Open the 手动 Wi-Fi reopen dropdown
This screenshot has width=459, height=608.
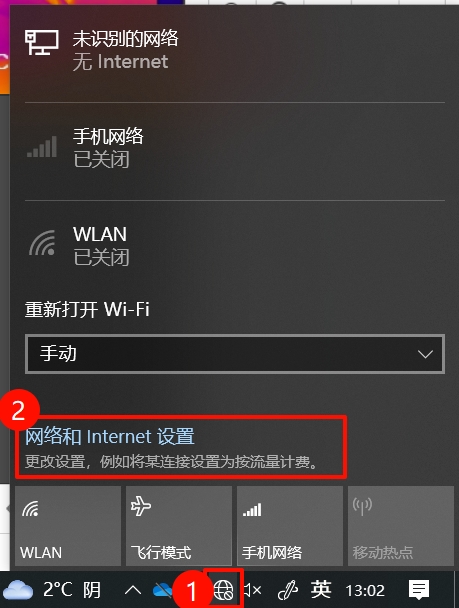[235, 354]
